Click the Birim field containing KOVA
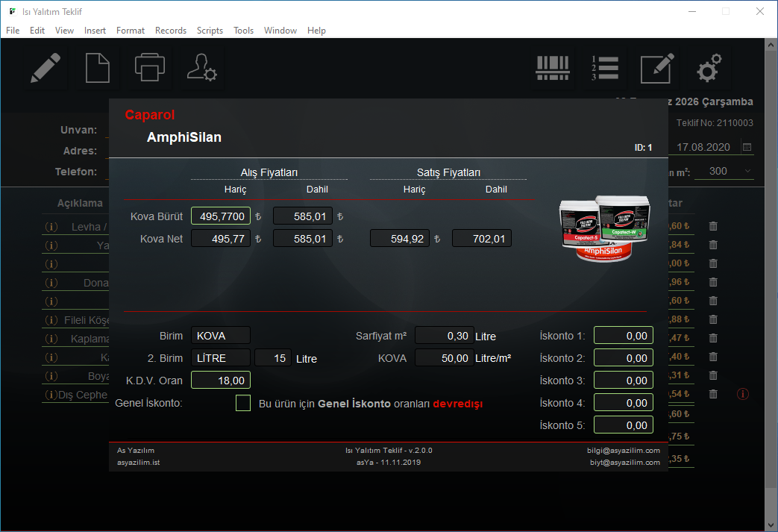The width and height of the screenshot is (778, 532). pos(221,336)
